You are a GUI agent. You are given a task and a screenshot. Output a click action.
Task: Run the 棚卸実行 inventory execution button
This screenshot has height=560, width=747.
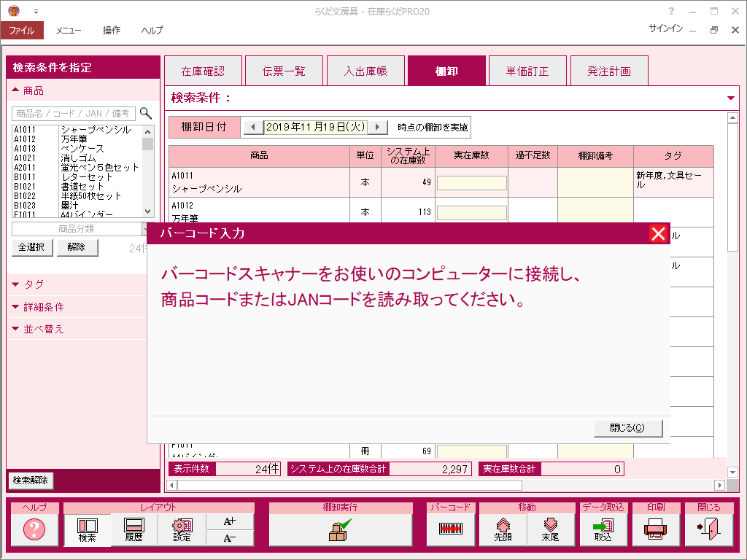tap(341, 529)
